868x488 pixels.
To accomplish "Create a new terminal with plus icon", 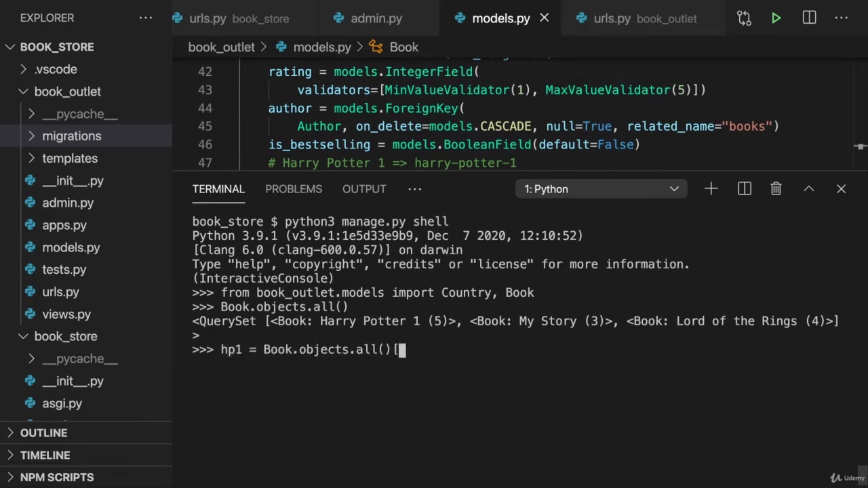I will coord(711,189).
